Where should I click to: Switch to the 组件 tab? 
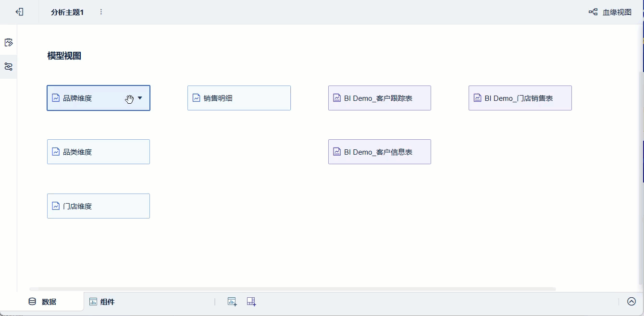point(102,302)
